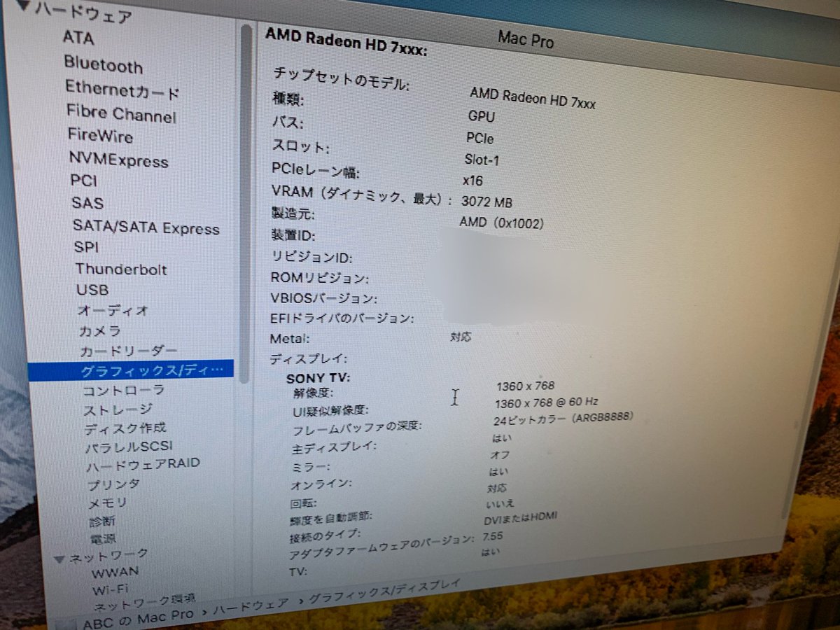Select FireWire in the sidebar
Viewport: 840px width, 630px height.
click(x=100, y=136)
